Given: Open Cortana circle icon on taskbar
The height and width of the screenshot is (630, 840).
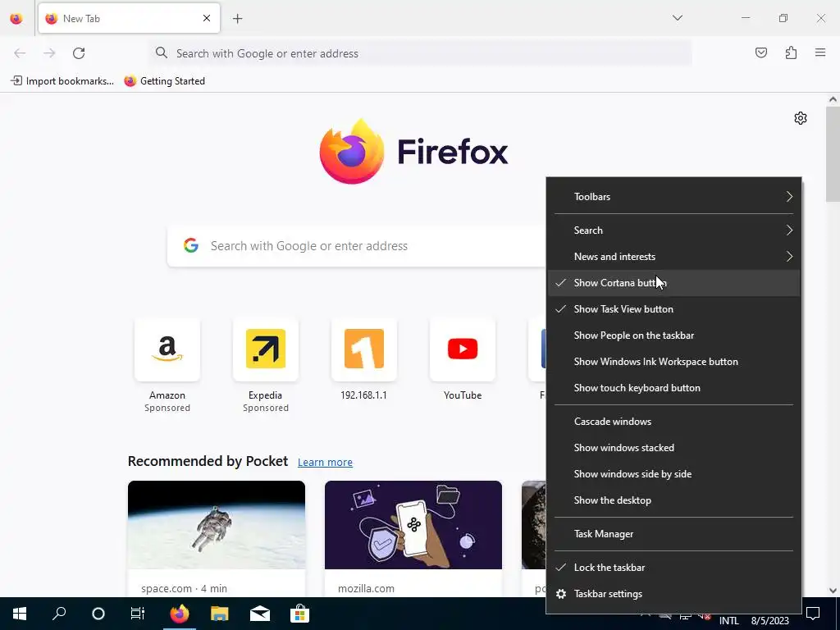Looking at the screenshot, I should click(98, 614).
